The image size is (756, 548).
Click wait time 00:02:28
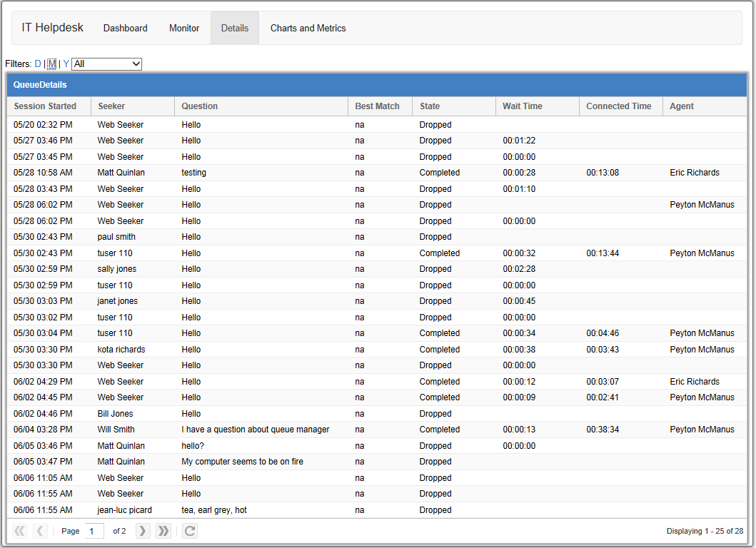click(519, 269)
